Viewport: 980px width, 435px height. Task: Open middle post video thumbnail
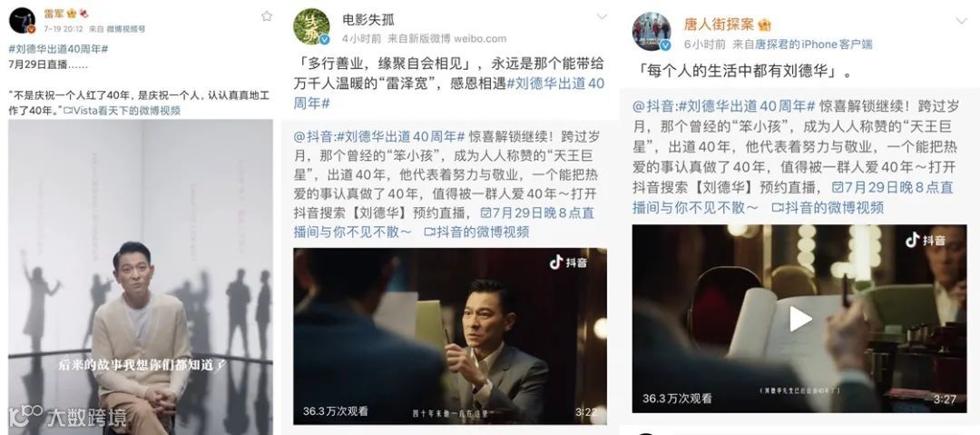pyautogui.click(x=450, y=336)
